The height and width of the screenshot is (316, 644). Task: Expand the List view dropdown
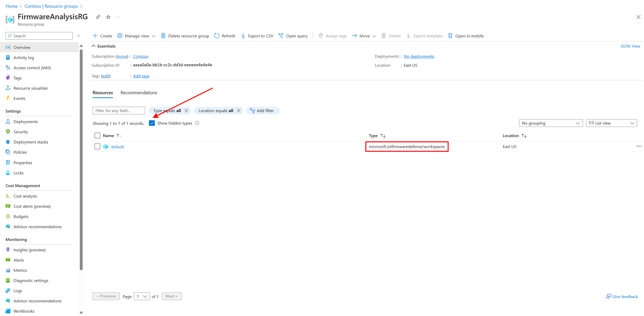pos(611,123)
